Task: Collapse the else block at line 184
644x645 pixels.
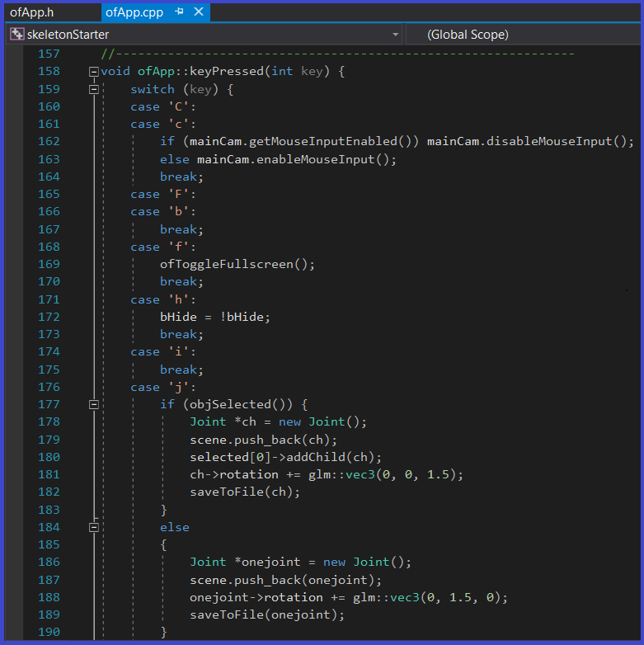Action: tap(93, 528)
